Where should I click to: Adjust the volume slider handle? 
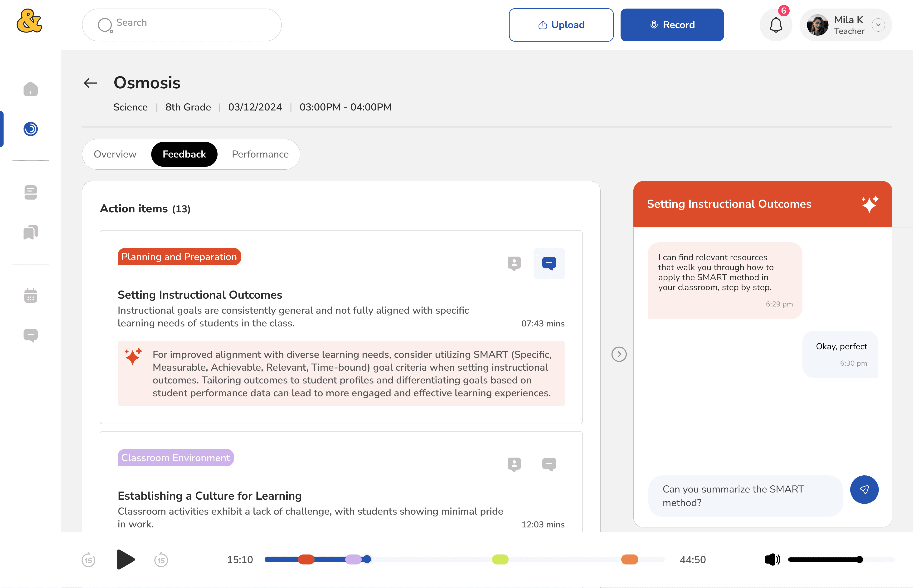tap(859, 560)
